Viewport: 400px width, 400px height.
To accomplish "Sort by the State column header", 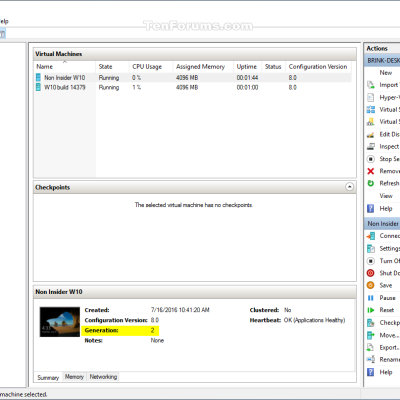I will (x=112, y=67).
